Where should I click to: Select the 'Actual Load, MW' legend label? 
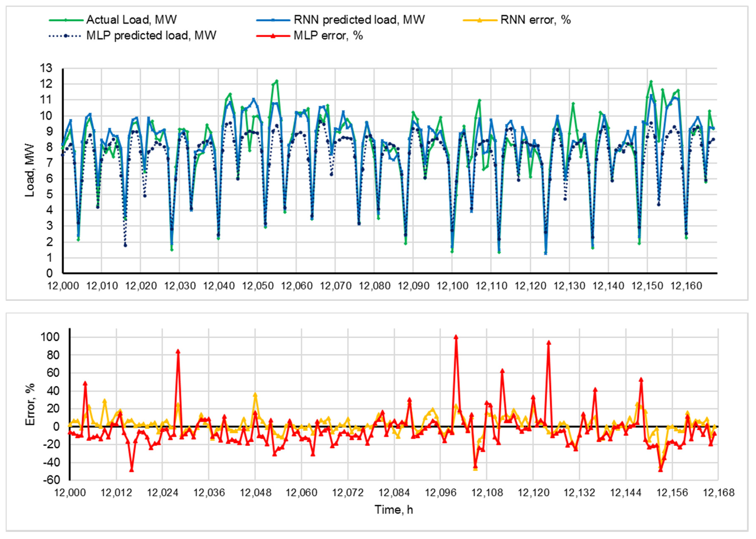pos(131,20)
